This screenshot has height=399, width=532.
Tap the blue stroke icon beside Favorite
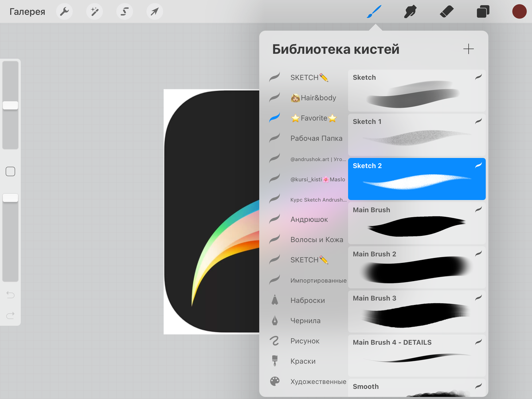point(275,118)
